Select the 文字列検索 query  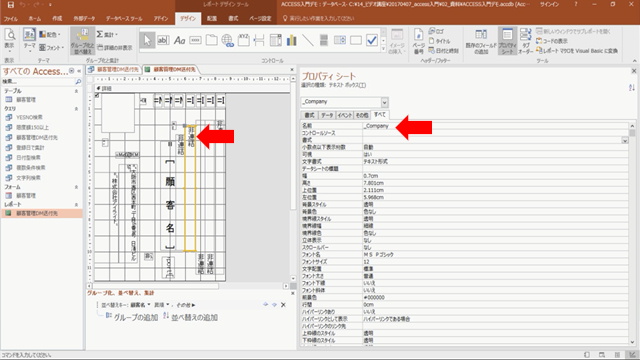pyautogui.click(x=28, y=178)
